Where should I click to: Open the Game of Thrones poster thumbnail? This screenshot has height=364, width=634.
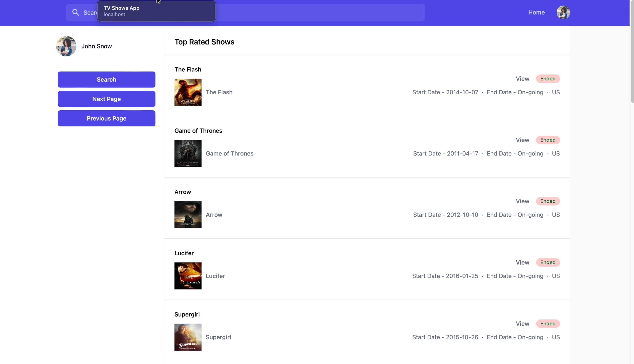tap(188, 154)
